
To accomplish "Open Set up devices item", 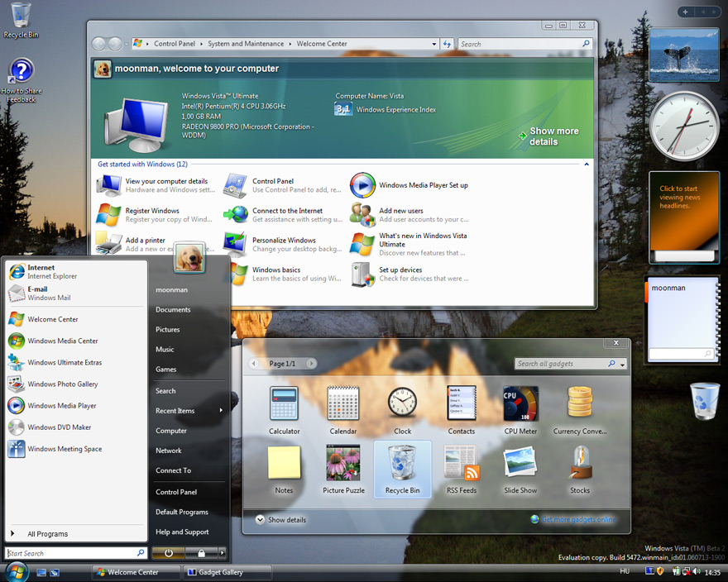I will tap(409, 274).
